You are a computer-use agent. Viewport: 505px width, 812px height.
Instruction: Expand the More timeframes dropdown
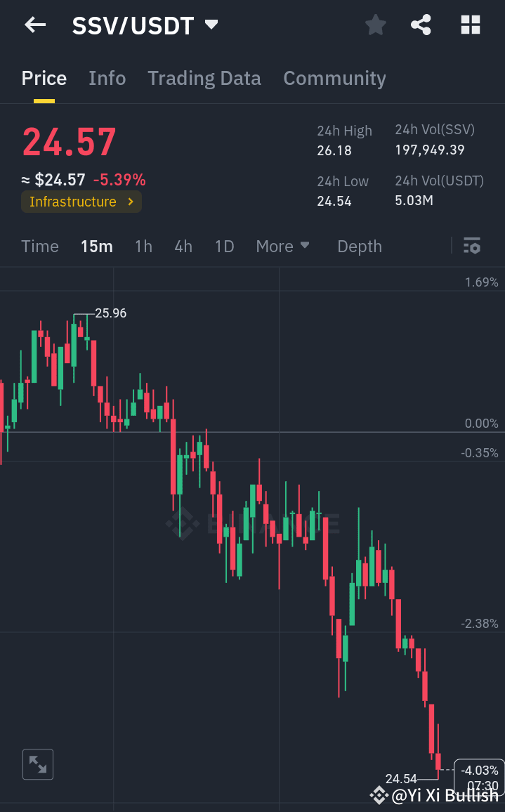pos(282,246)
